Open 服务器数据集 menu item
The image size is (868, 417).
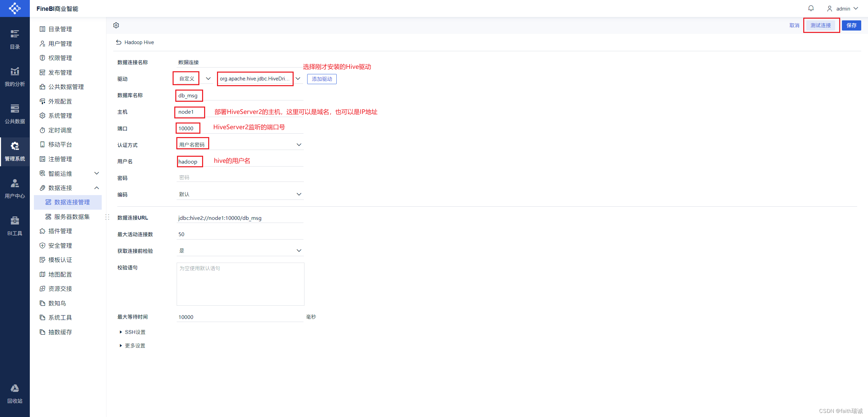click(72, 217)
